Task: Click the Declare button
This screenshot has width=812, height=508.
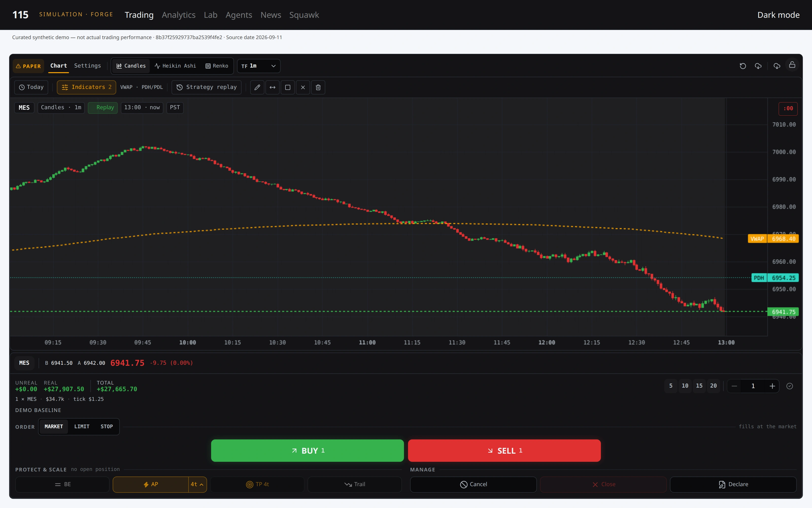Action: [x=733, y=484]
